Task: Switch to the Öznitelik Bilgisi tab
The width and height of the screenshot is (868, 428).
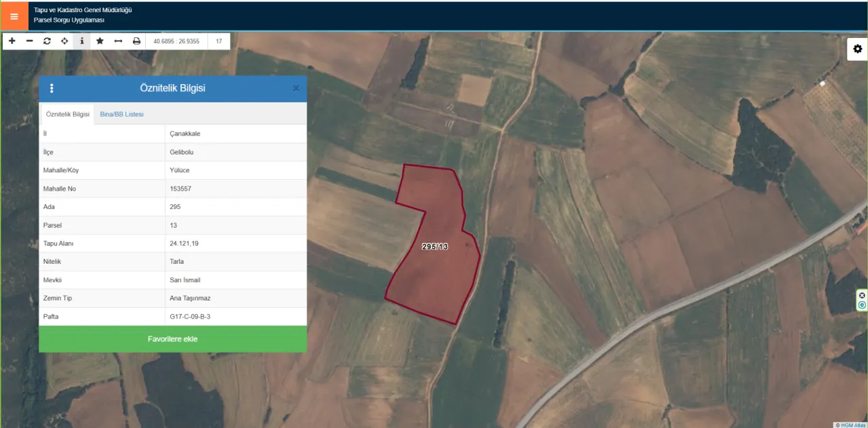Action: click(68, 114)
